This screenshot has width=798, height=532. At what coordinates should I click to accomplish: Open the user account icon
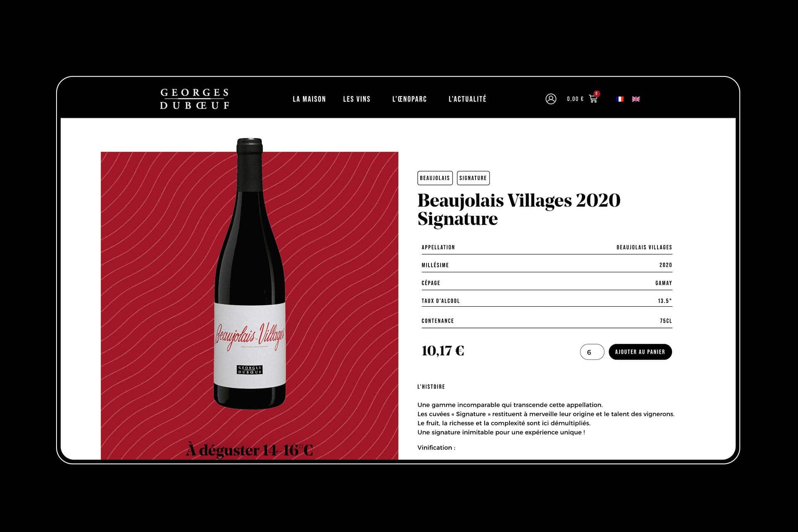click(551, 99)
